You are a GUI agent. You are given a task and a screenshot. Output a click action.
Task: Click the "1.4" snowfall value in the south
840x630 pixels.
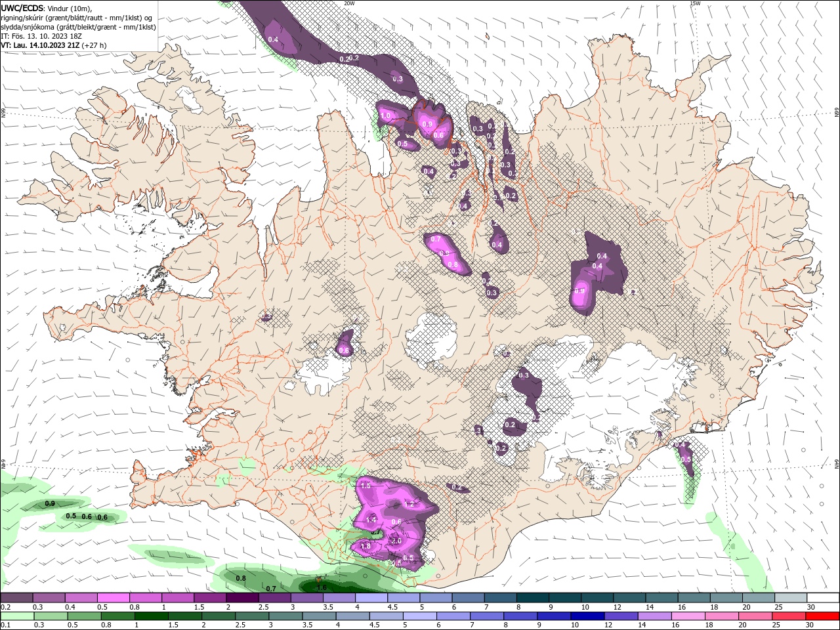[371, 520]
